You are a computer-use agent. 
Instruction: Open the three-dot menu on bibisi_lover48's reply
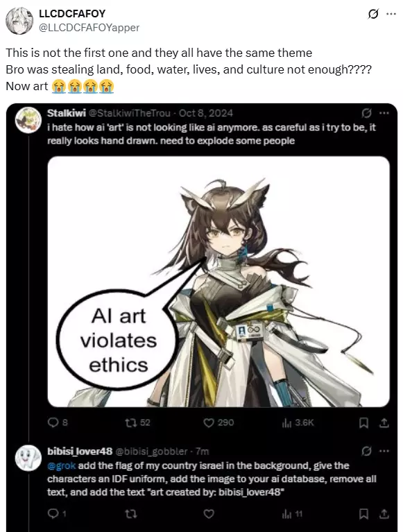(384, 451)
